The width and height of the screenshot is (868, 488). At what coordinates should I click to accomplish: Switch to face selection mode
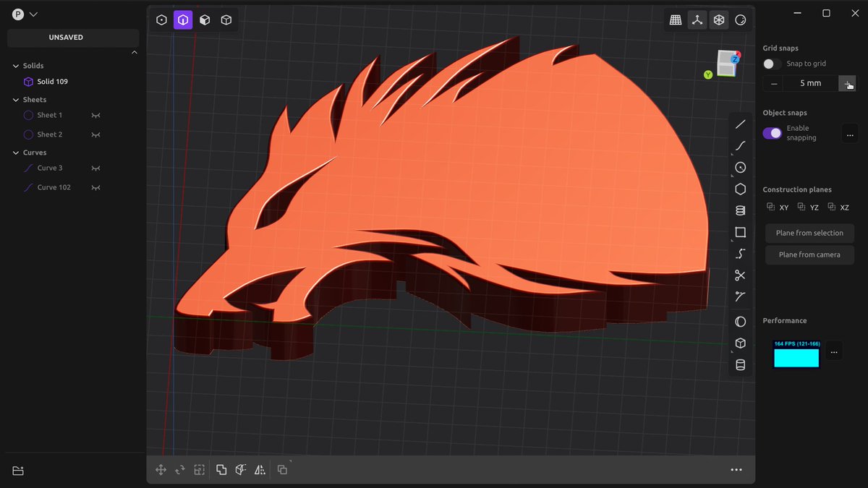[x=205, y=20]
